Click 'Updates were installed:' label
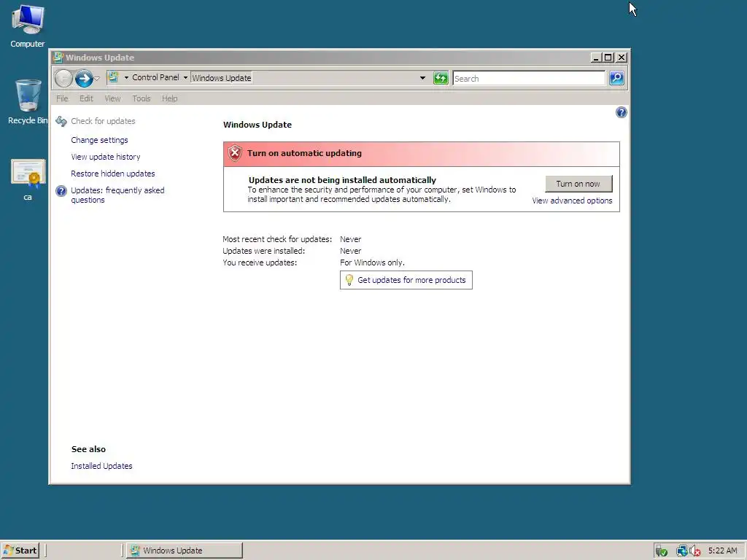This screenshot has width=747, height=560. pos(263,251)
